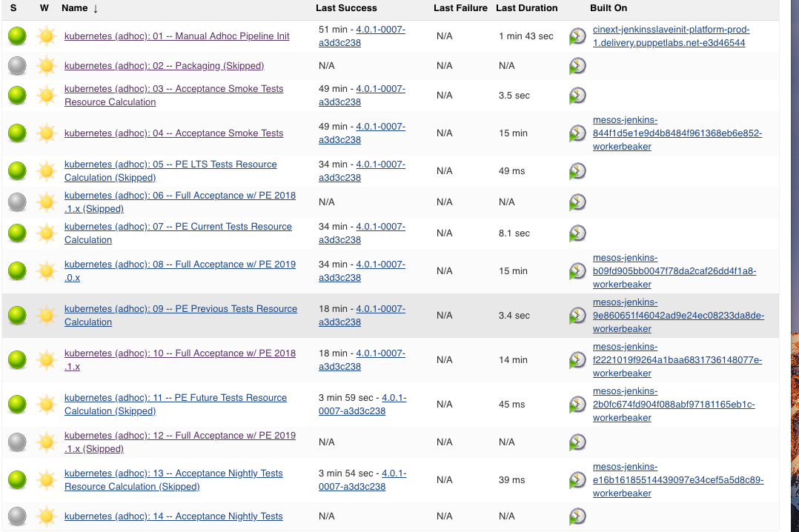The image size is (799, 532).
Task: Open last success build link for job 01
Action: point(362,36)
